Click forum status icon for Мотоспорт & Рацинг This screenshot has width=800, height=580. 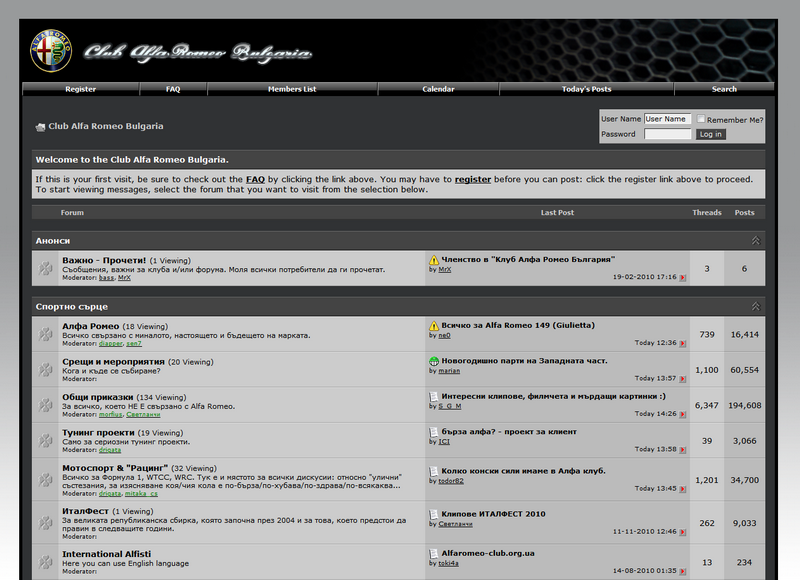(45, 480)
